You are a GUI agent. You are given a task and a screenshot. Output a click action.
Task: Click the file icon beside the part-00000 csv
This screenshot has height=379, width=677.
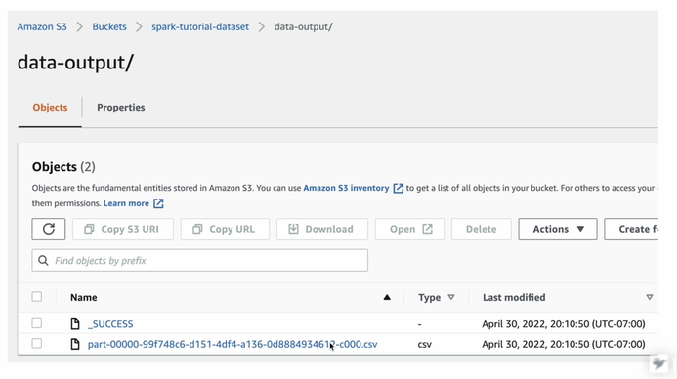click(75, 344)
